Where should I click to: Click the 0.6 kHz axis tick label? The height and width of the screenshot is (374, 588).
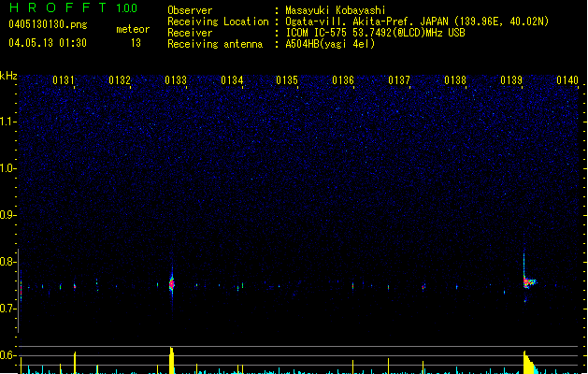point(7,355)
